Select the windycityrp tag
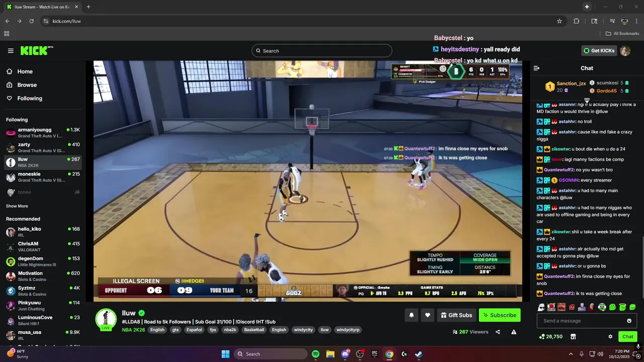 [348, 330]
